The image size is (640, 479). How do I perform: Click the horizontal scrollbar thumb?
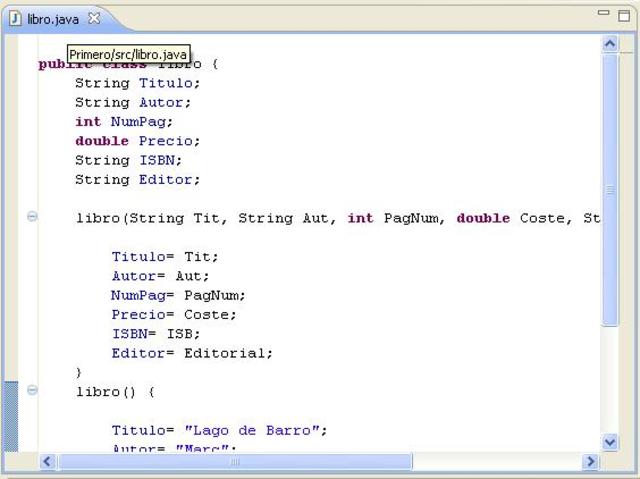(235, 462)
